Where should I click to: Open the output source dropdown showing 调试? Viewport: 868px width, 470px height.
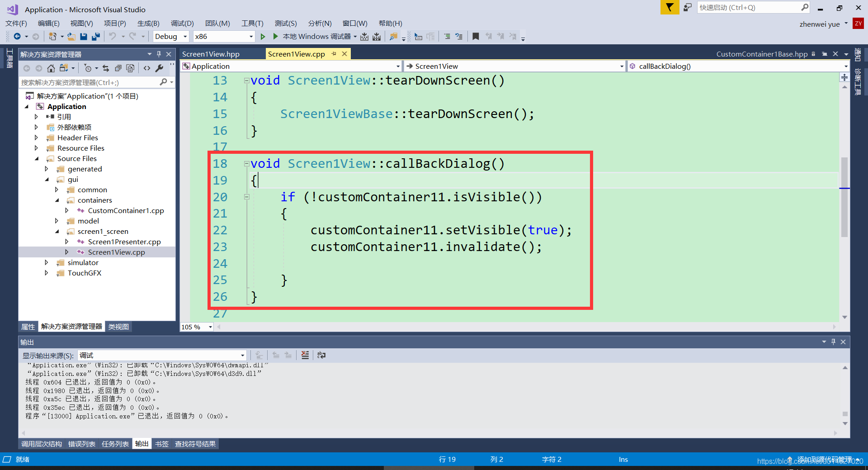(x=243, y=355)
